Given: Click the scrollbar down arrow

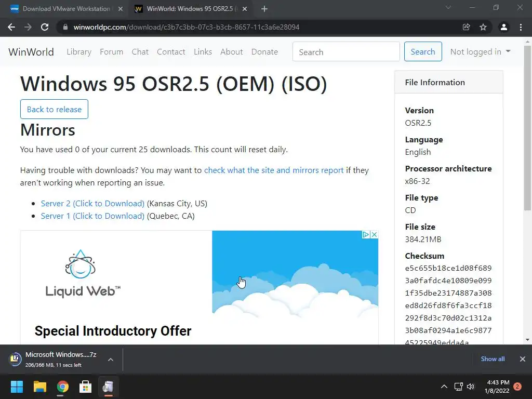Looking at the screenshot, I should click(527, 340).
